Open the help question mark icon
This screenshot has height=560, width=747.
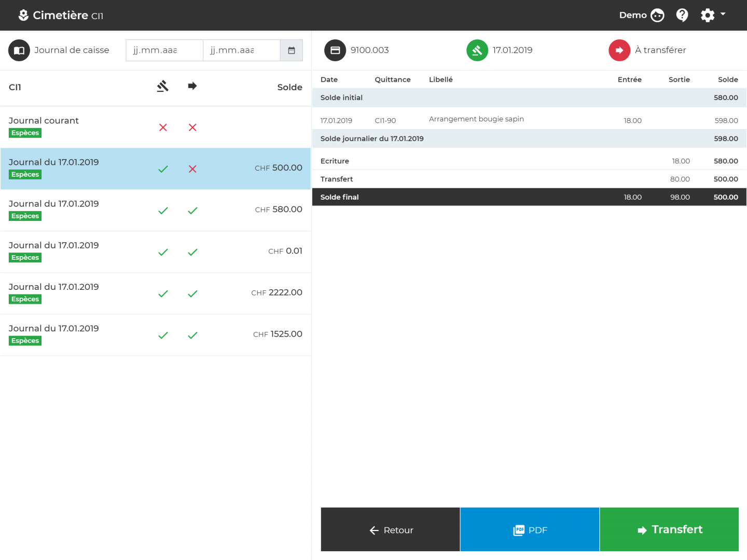pyautogui.click(x=682, y=15)
